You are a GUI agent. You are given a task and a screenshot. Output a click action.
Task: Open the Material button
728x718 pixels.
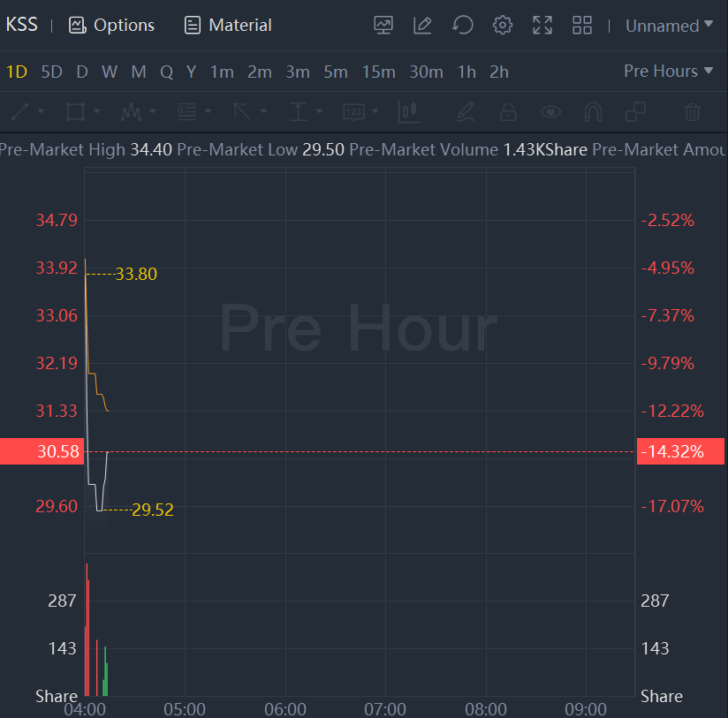[x=228, y=26]
